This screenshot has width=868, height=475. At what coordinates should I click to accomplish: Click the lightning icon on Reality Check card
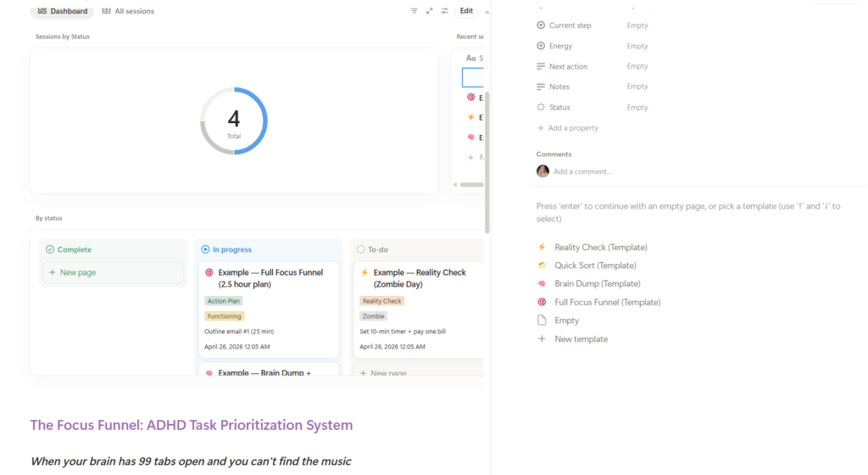point(364,272)
